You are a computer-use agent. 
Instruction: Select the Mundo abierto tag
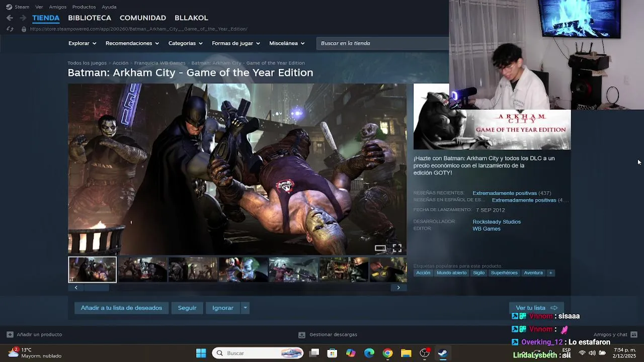pyautogui.click(x=452, y=273)
